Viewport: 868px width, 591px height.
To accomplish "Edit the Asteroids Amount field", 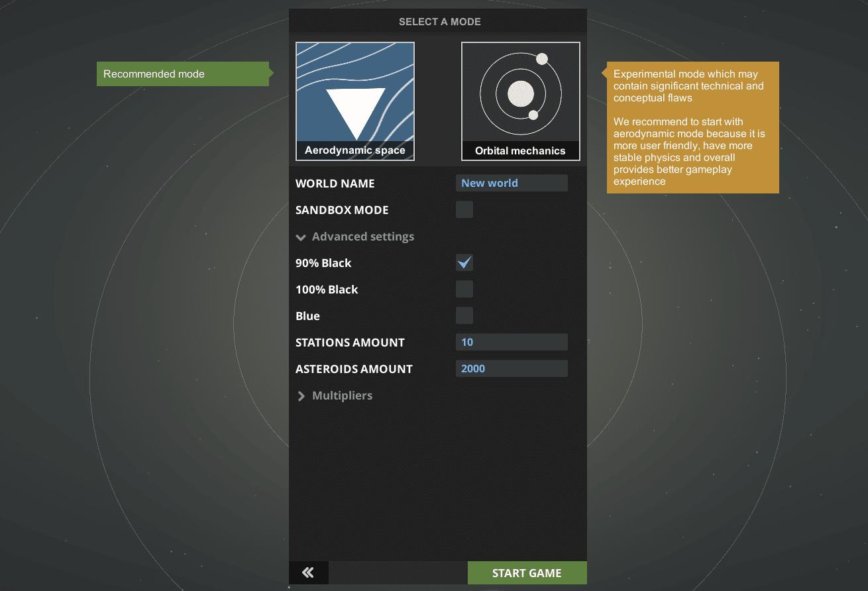I will 512,368.
